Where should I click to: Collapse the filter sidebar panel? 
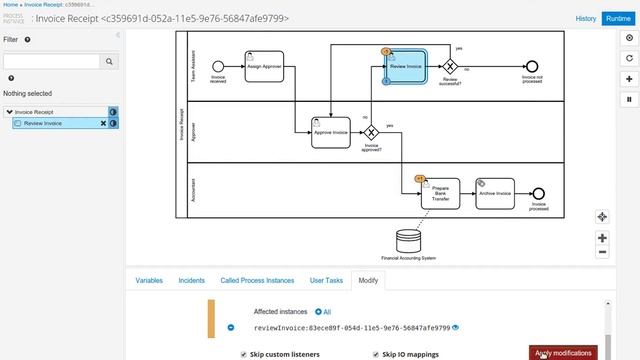coord(118,36)
